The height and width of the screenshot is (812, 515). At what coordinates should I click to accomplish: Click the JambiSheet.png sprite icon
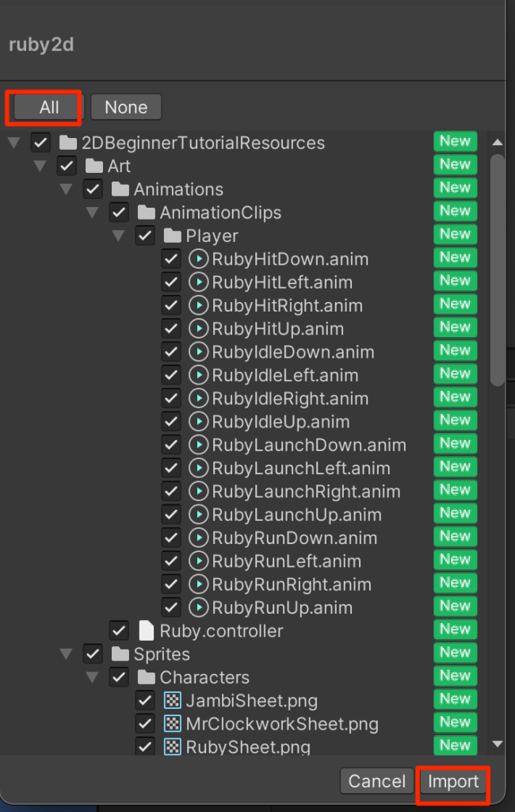pos(173,701)
